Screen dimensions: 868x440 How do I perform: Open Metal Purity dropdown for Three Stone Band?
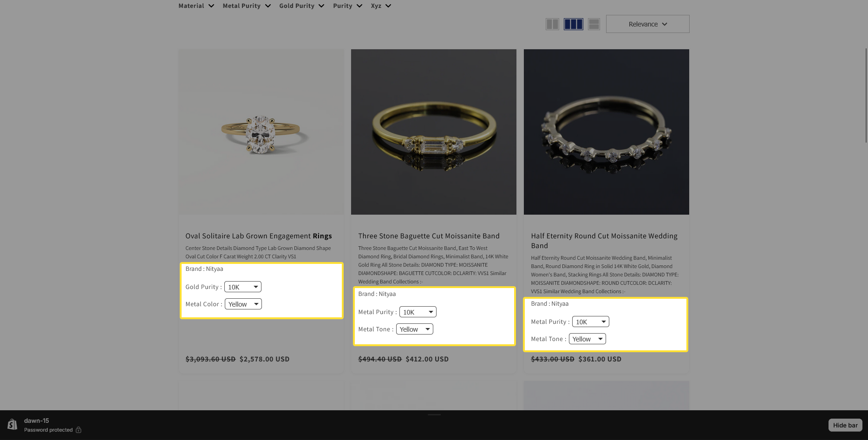tap(418, 312)
